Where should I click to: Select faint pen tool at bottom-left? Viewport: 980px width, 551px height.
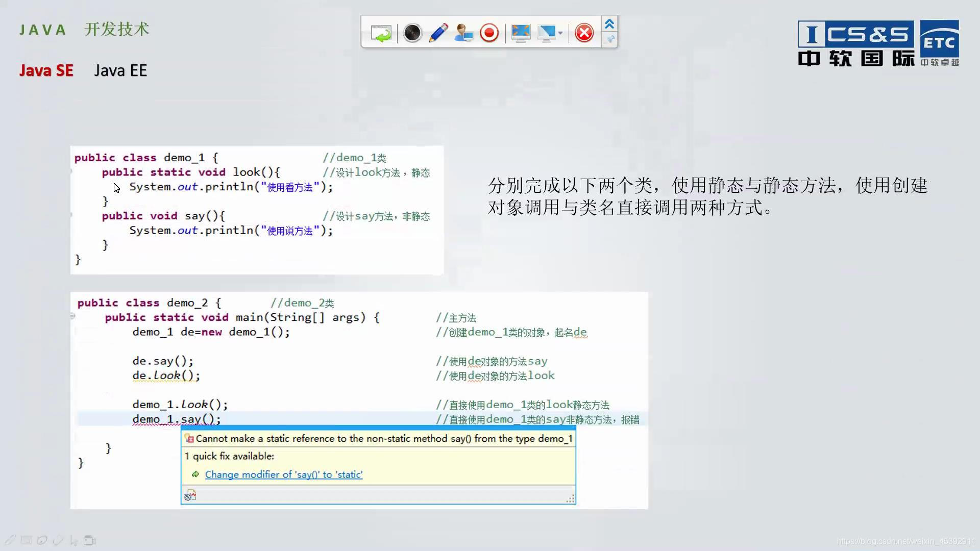point(10,540)
